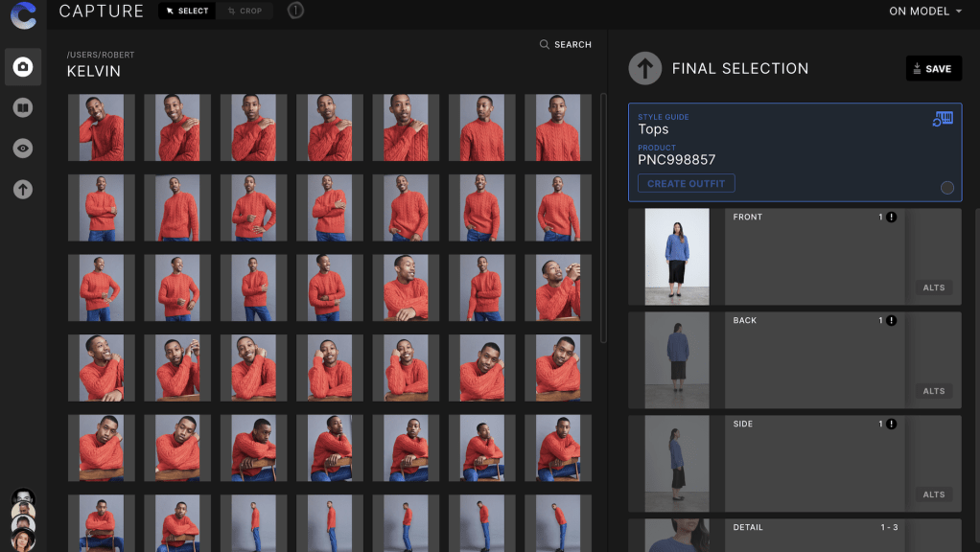Image resolution: width=980 pixels, height=552 pixels.
Task: Click the info circle icon beside Crop
Action: (x=295, y=11)
